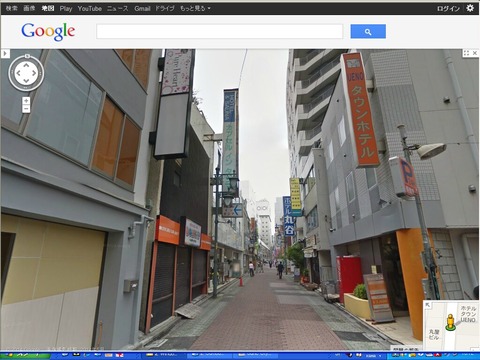480x360 pixels.
Task: Pan the street view down with the arrow
Action: tap(26, 81)
